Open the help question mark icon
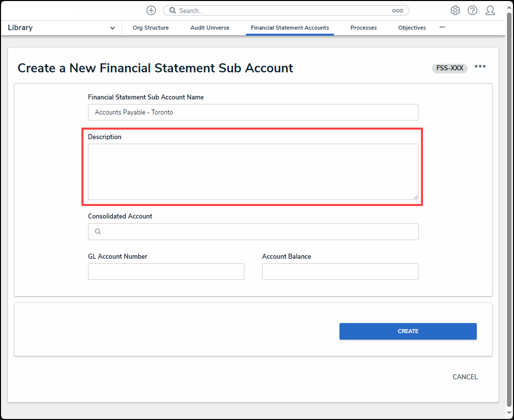Screen dimensions: 514x420 [472, 11]
